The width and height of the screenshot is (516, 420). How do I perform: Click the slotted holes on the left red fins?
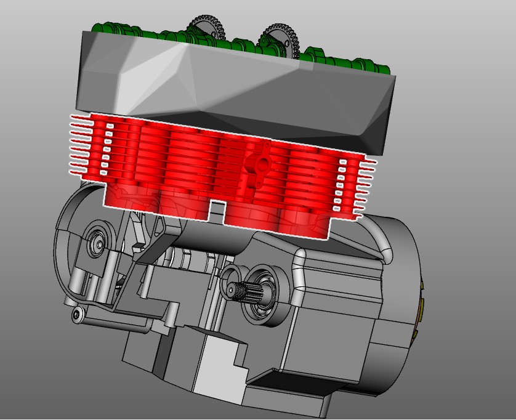pos(107,149)
